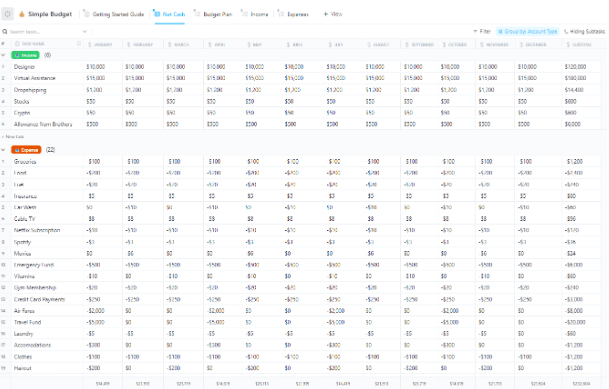
Task: Open the search field dropdown chevron
Action: pos(85,31)
